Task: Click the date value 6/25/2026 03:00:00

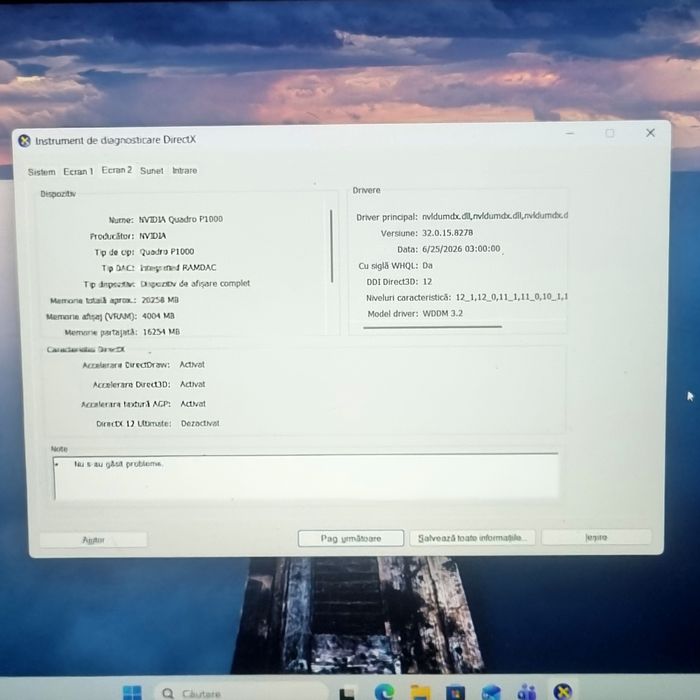Action: [461, 249]
